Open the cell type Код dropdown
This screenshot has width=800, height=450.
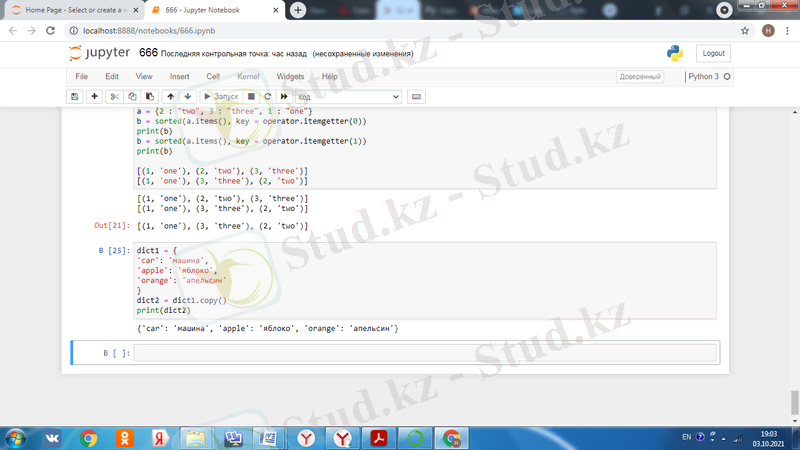(x=348, y=96)
